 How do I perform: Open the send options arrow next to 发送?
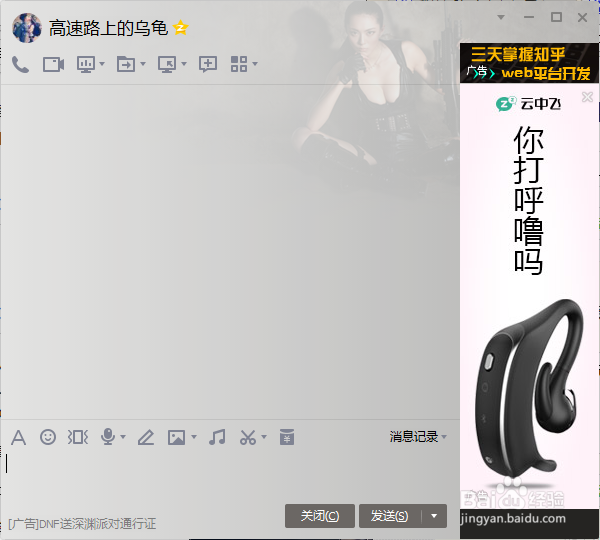coord(434,516)
